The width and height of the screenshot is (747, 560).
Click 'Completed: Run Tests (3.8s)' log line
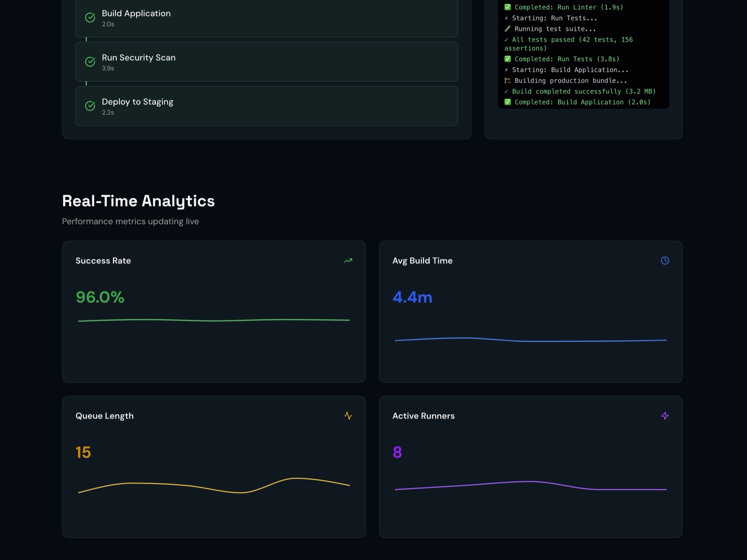point(562,59)
